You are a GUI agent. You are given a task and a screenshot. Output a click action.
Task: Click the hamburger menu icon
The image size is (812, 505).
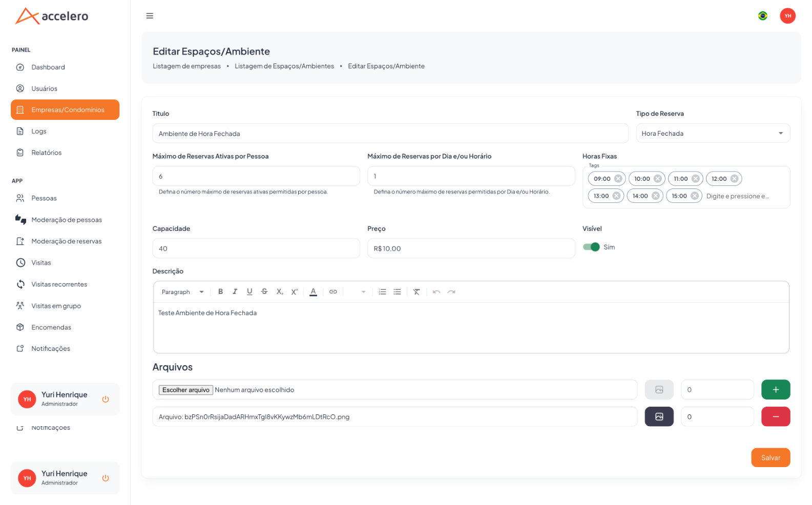pyautogui.click(x=150, y=16)
